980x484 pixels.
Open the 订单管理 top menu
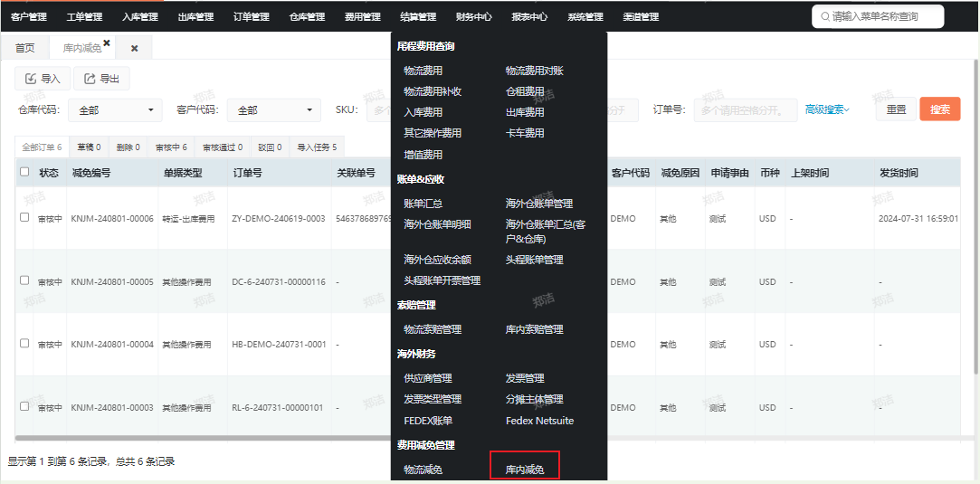click(252, 17)
